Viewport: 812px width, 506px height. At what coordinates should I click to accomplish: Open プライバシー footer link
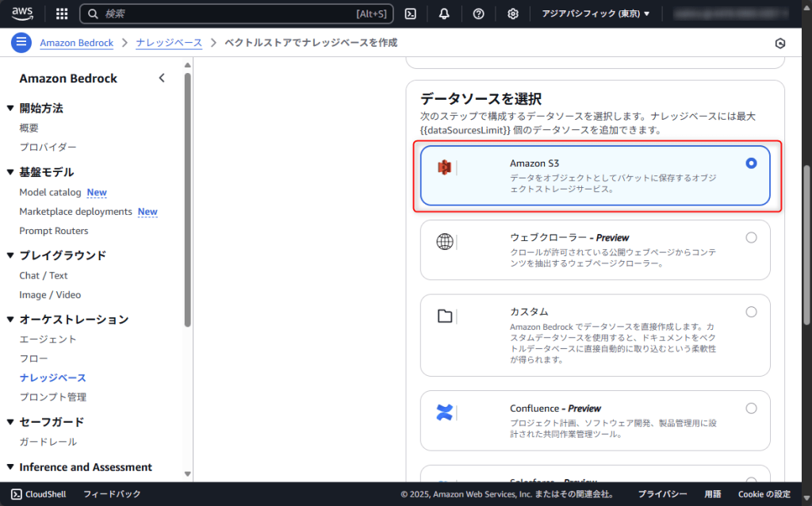[662, 494]
